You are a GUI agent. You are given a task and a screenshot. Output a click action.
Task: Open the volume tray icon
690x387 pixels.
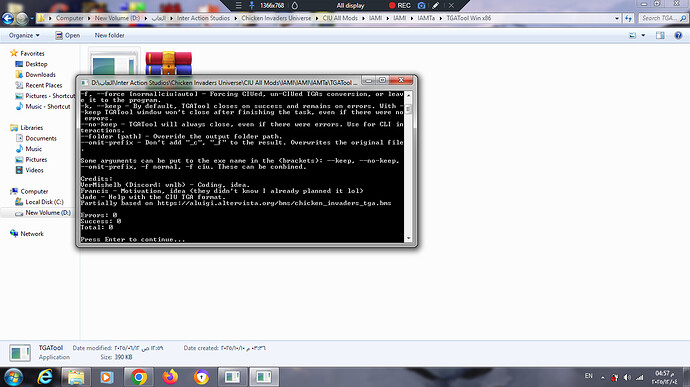(x=627, y=377)
